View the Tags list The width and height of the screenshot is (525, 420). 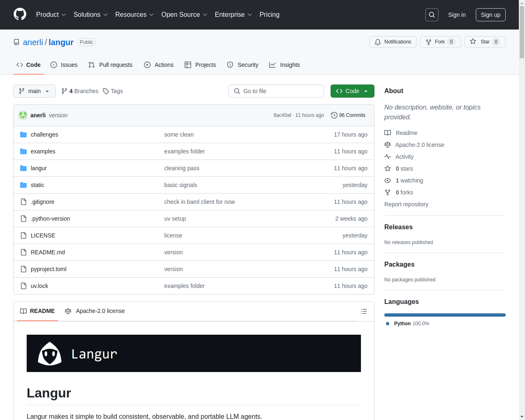(x=113, y=91)
